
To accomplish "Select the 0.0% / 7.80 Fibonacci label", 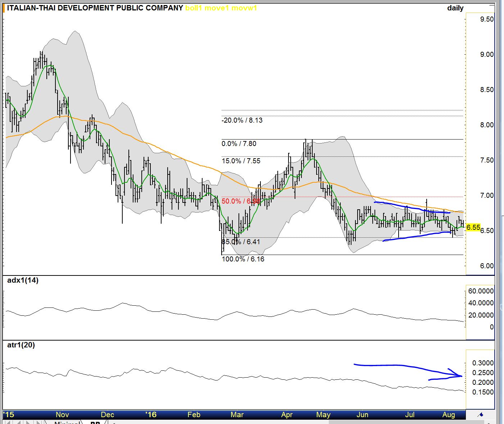I will [x=239, y=143].
